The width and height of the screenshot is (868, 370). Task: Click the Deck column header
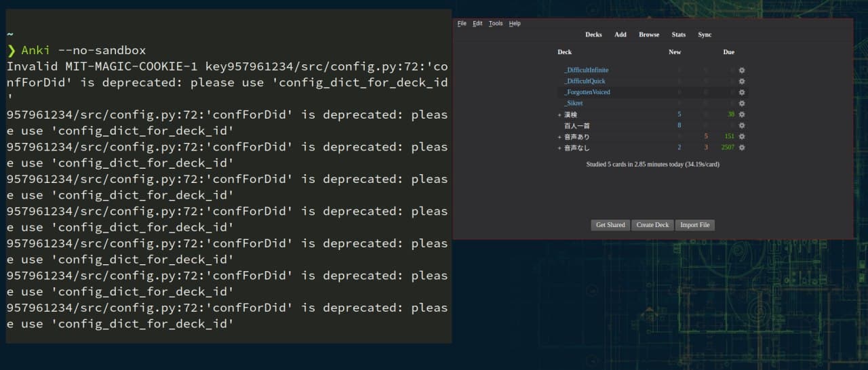(564, 52)
